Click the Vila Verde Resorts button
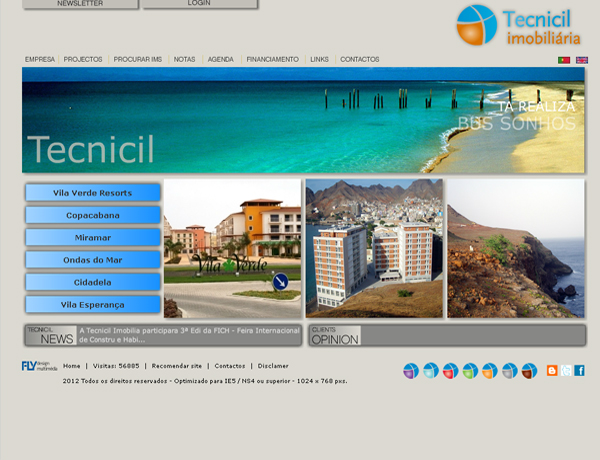This screenshot has height=460, width=600. click(93, 193)
